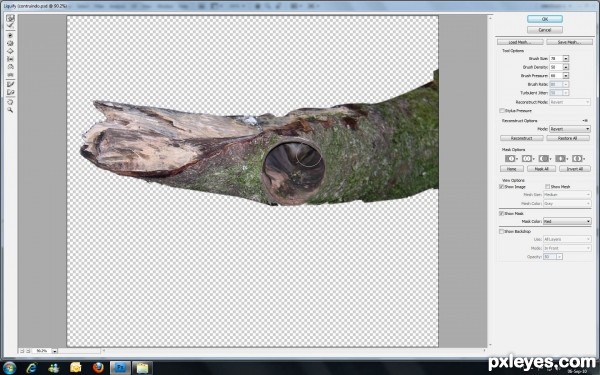Select the Freeze Mask tool

[10, 84]
